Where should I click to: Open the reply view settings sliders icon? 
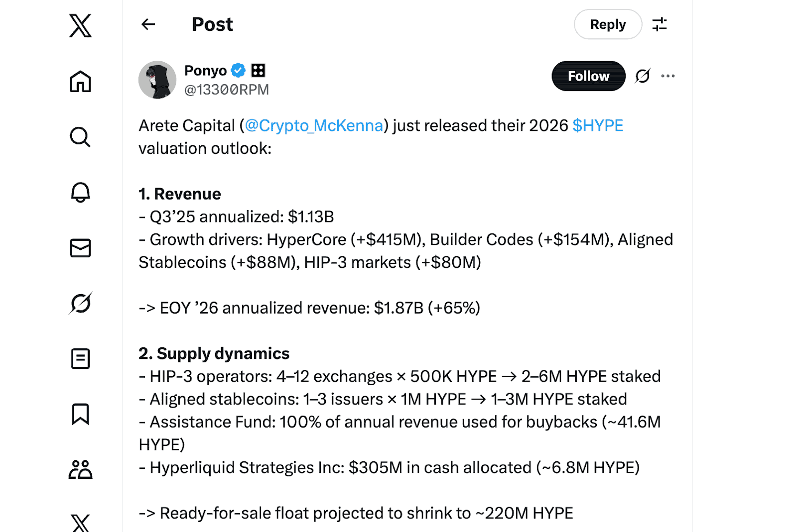pos(660,24)
